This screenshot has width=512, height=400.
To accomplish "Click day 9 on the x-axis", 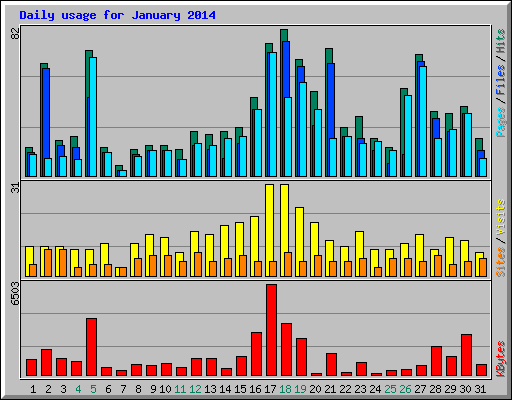I will tap(153, 389).
